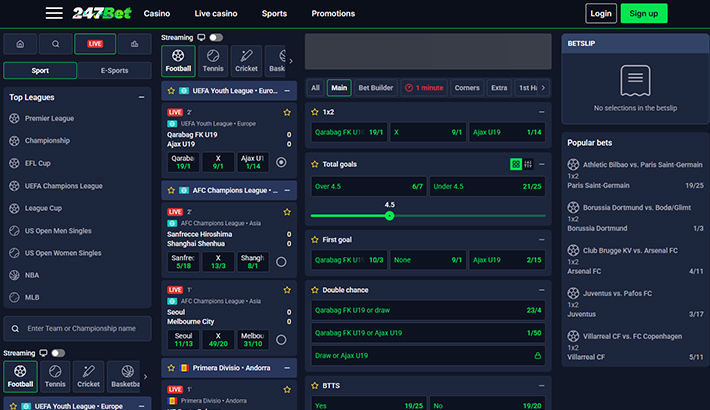710x410 pixels.
Task: Click the Login button
Action: coord(601,14)
